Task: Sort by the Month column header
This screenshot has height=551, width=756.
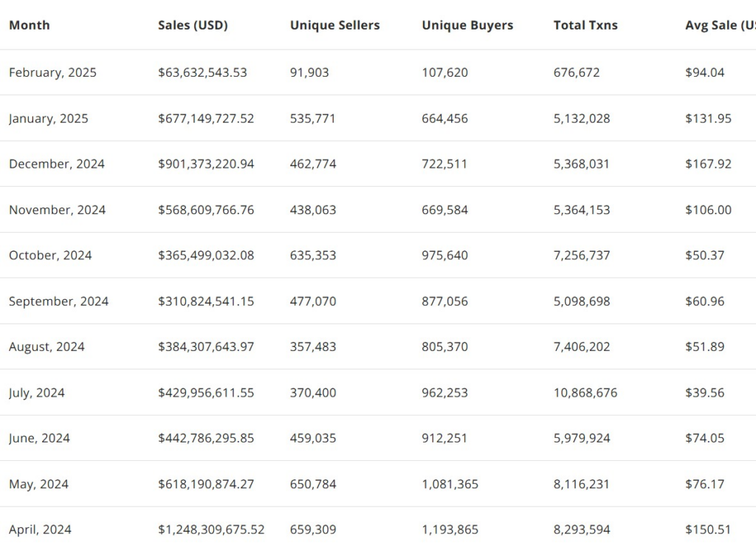Action: (30, 25)
